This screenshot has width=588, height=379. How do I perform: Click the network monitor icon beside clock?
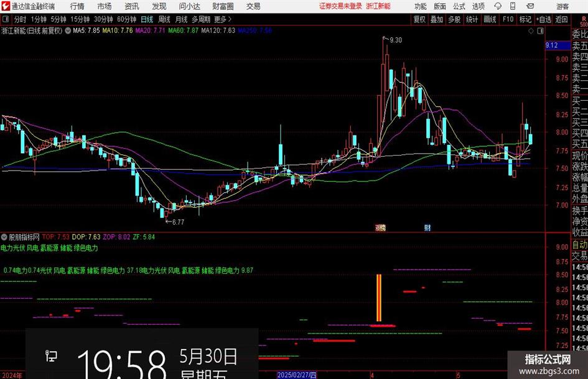point(51,356)
